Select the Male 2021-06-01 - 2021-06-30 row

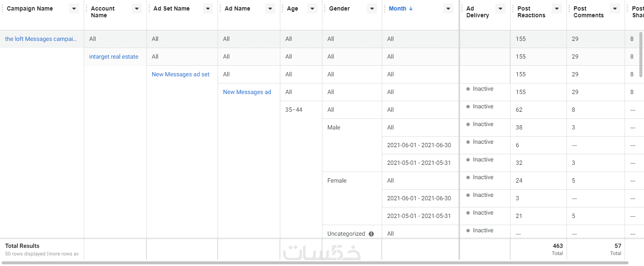[x=419, y=145]
